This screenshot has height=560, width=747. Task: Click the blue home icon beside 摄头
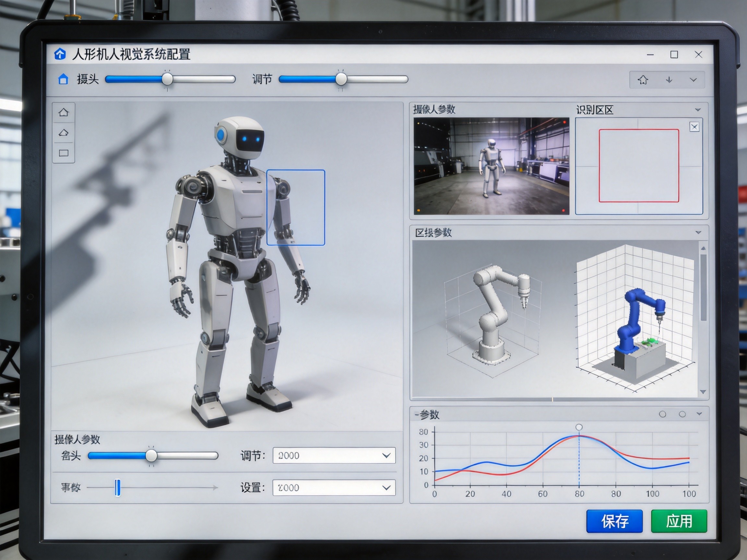pos(63,79)
